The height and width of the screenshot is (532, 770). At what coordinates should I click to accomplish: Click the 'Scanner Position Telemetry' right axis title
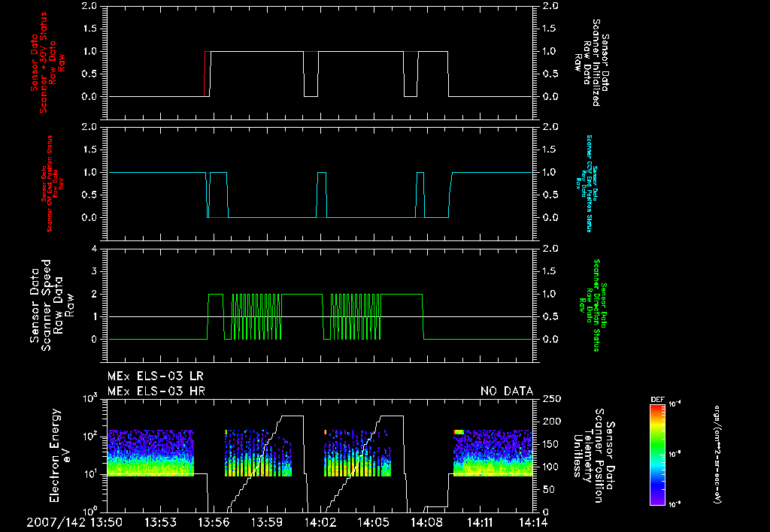[x=594, y=455]
